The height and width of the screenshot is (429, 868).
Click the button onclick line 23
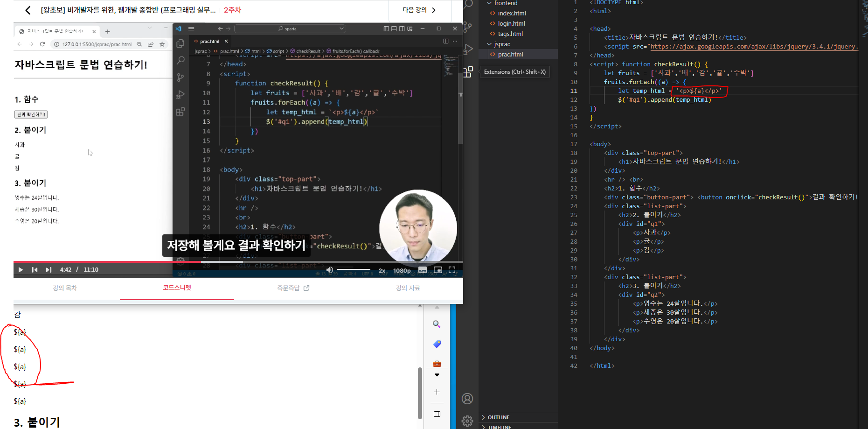(731, 197)
